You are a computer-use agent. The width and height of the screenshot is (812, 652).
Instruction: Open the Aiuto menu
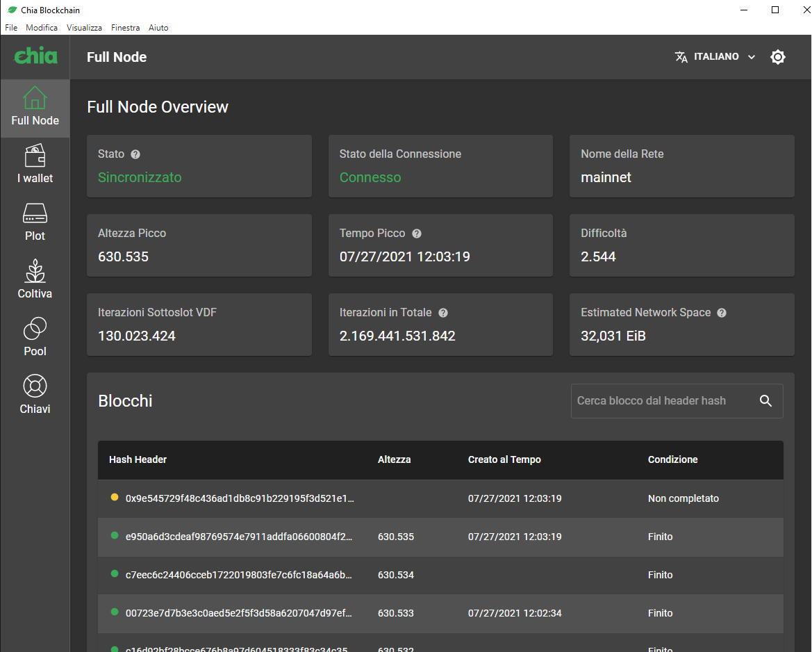[158, 27]
